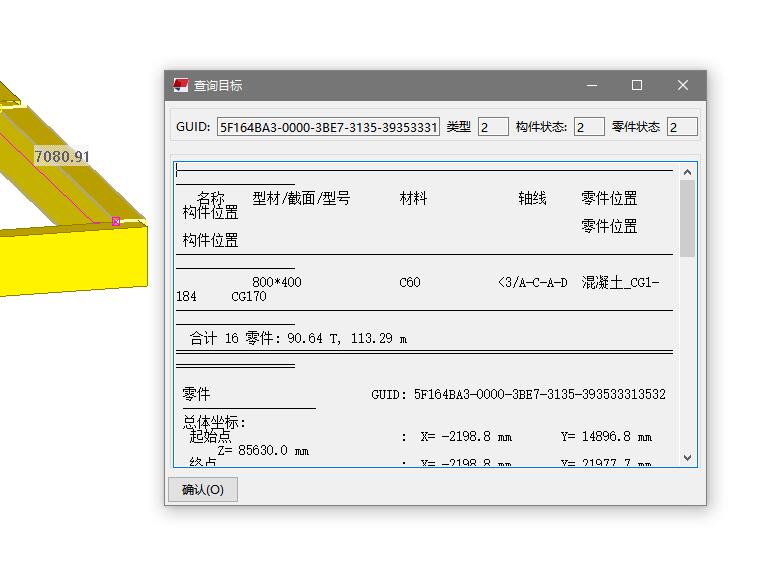
Task: Click the GUID input field
Action: [x=328, y=127]
